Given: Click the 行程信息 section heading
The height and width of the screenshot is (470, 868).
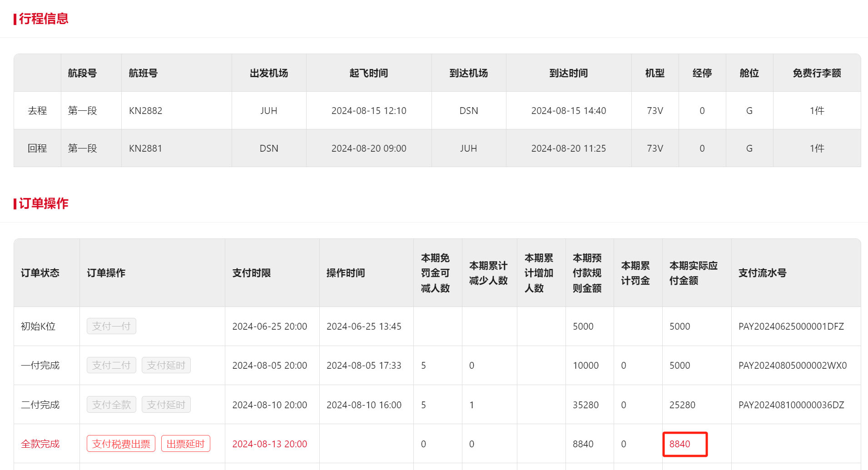Looking at the screenshot, I should click(x=43, y=19).
